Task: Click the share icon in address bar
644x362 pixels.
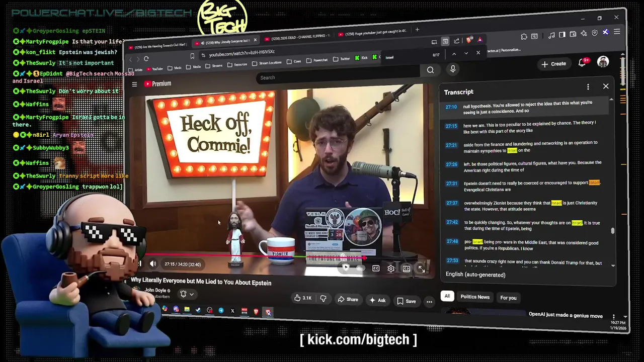Action: [456, 41]
